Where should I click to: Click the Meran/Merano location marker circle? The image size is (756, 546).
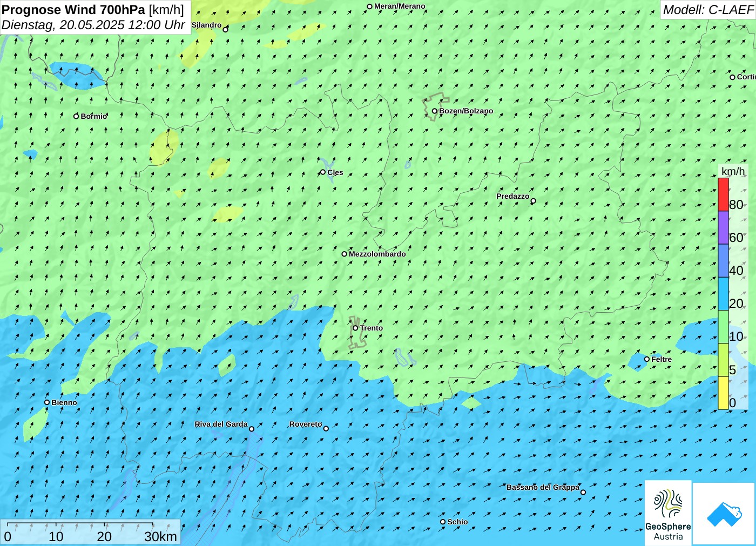(x=369, y=6)
